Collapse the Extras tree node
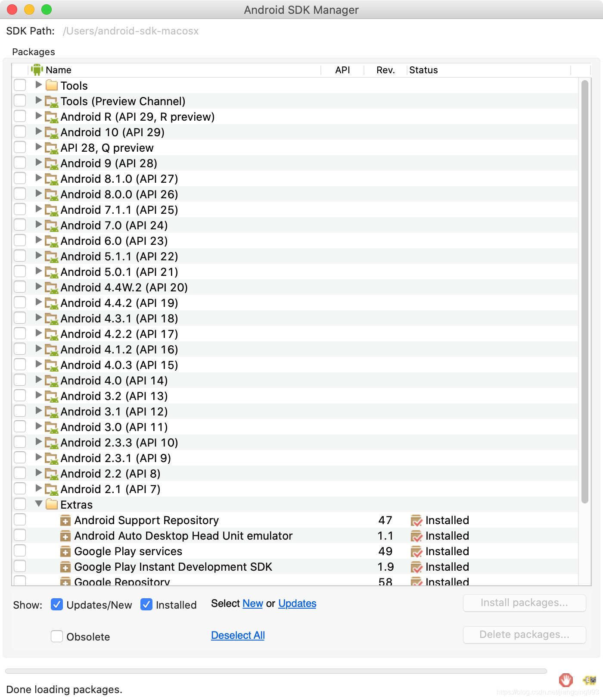 pyautogui.click(x=38, y=503)
